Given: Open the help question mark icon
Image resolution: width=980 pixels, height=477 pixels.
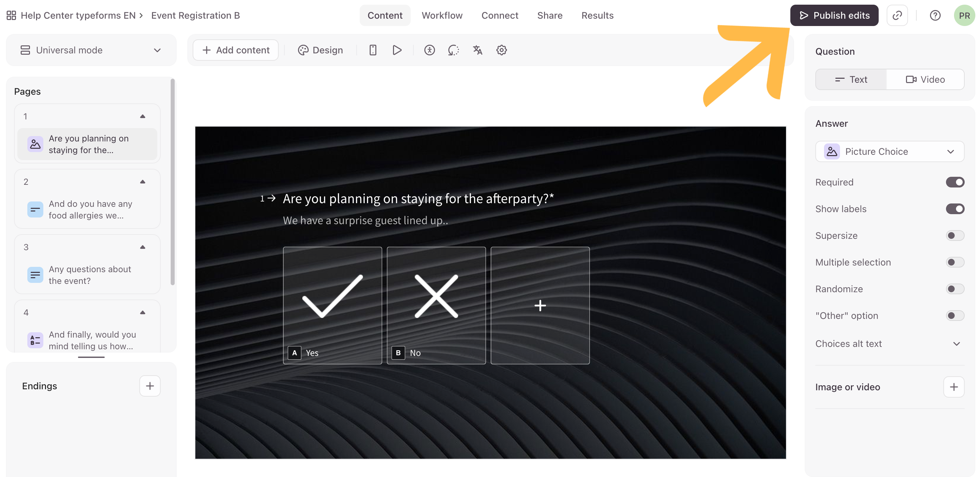Looking at the screenshot, I should tap(935, 16).
